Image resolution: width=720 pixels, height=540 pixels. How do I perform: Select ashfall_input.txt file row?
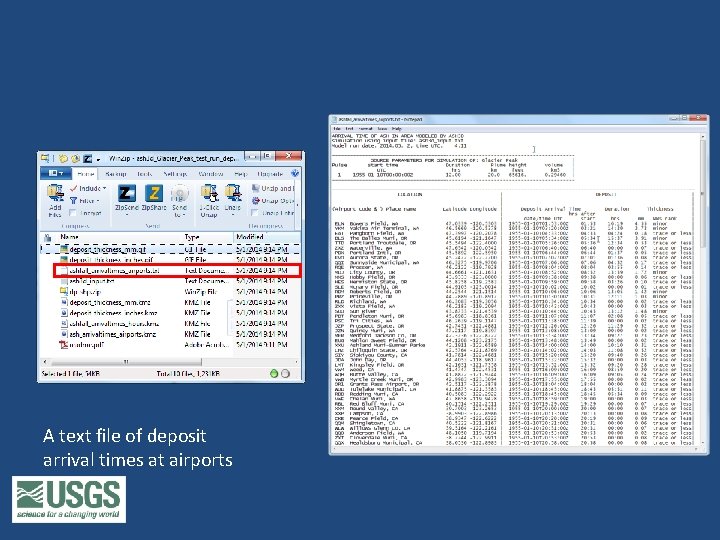[x=171, y=281]
